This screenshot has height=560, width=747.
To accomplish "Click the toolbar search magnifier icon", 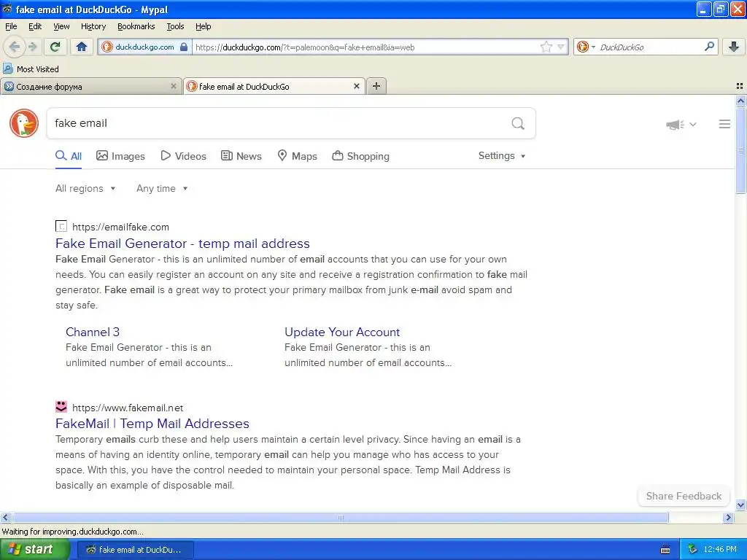I will 709,47.
